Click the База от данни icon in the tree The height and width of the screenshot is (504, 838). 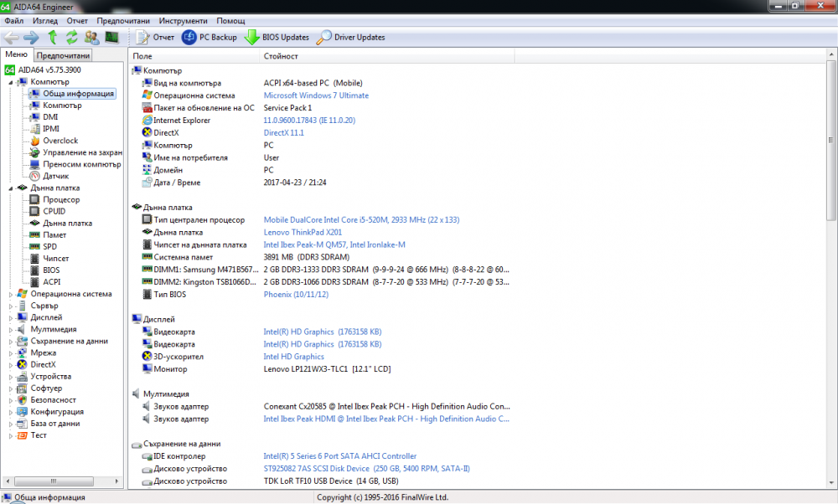point(22,424)
